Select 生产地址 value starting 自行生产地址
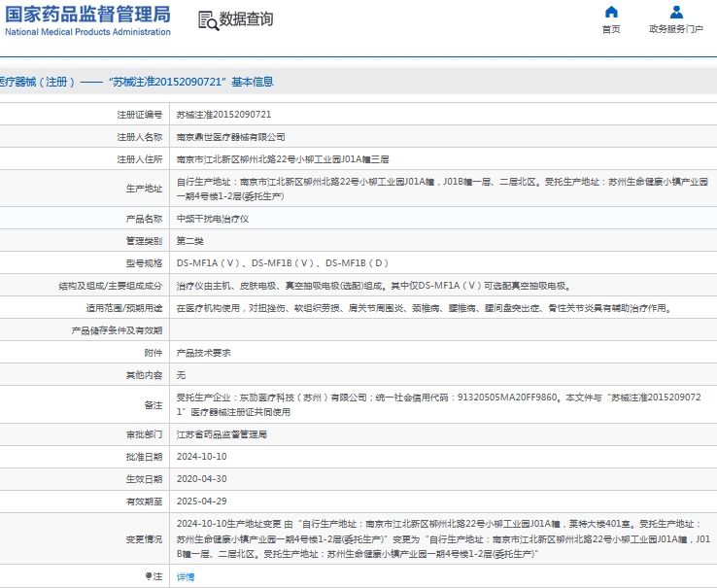The image size is (717, 588). coord(443,189)
